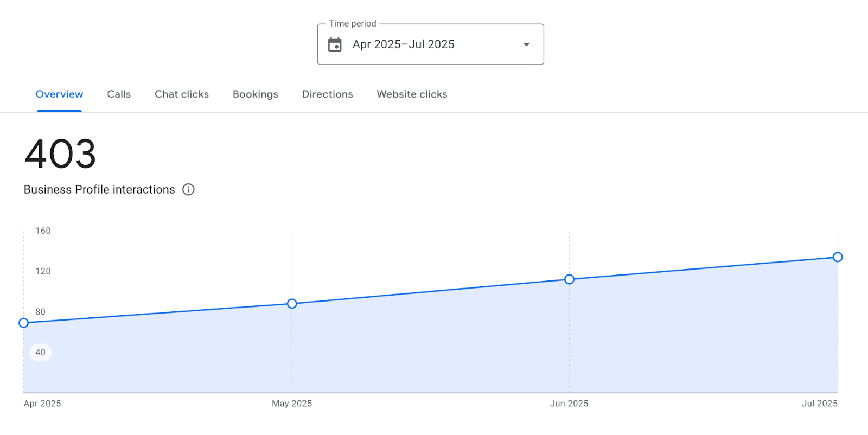
Task: Expand the Time period dropdown arrow
Action: coord(526,44)
